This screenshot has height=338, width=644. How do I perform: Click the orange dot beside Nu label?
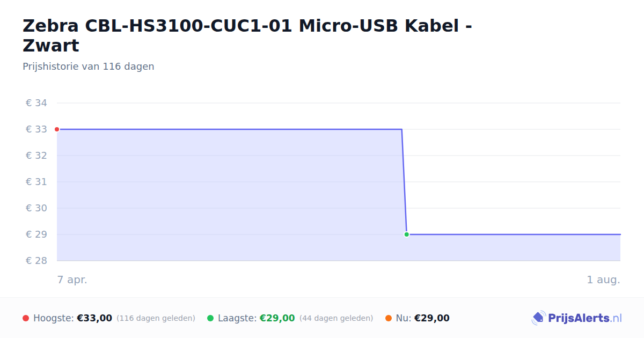click(389, 318)
